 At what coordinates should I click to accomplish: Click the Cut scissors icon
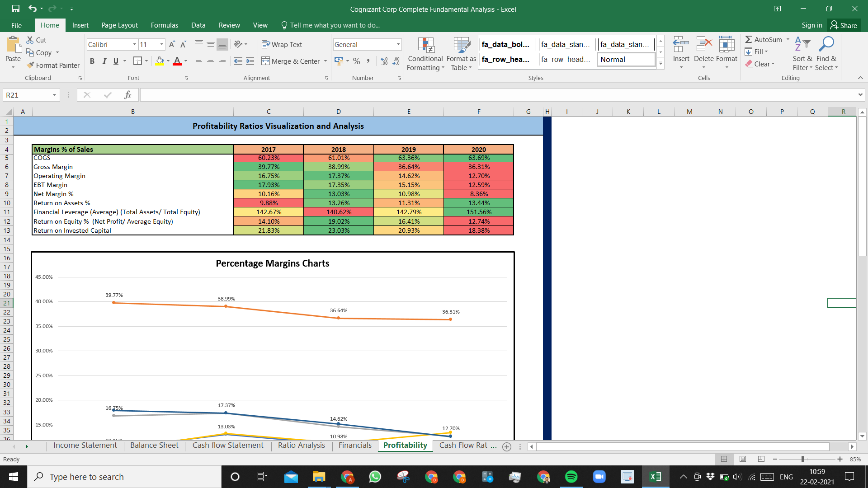point(30,40)
